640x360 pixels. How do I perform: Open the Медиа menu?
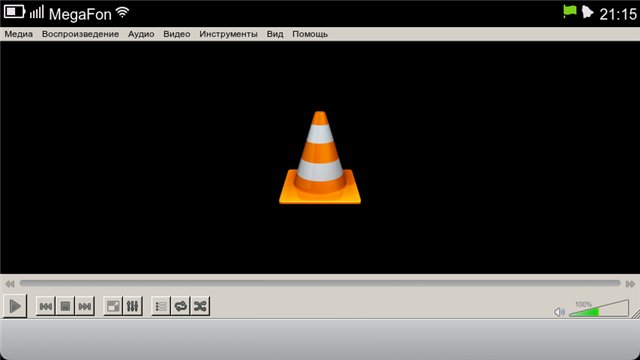(x=18, y=34)
